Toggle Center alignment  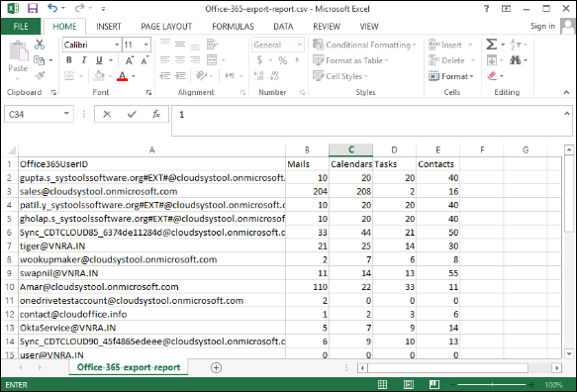pos(180,60)
